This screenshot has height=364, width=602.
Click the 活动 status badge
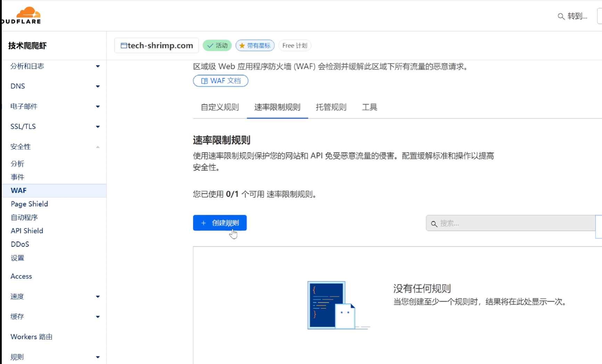point(217,45)
